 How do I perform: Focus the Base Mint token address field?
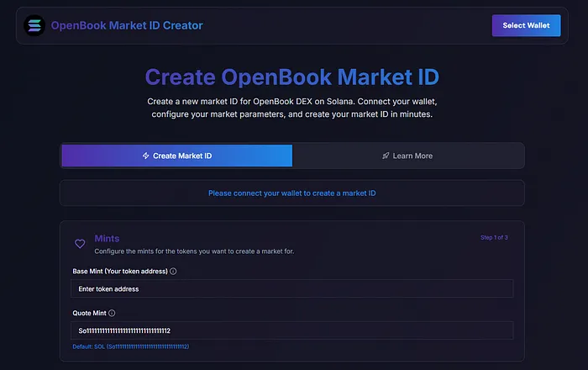291,288
